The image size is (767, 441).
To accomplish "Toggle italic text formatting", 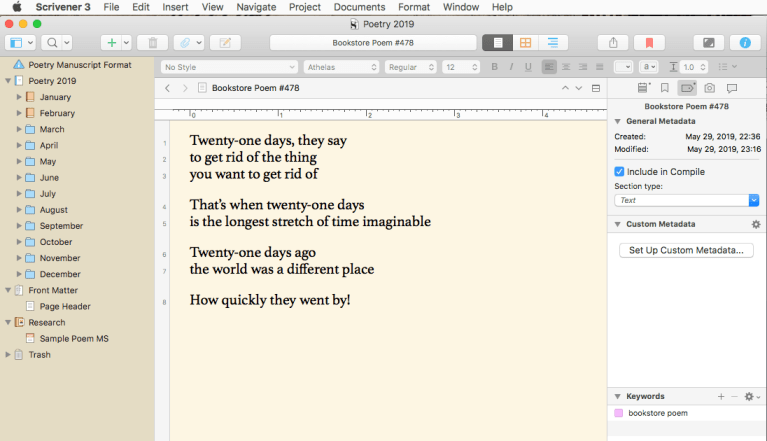I will tap(511, 67).
